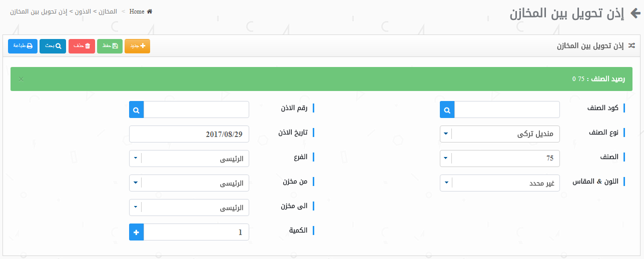Click the shuffle icon in the panel header
This screenshot has width=644, height=259.
click(x=631, y=46)
